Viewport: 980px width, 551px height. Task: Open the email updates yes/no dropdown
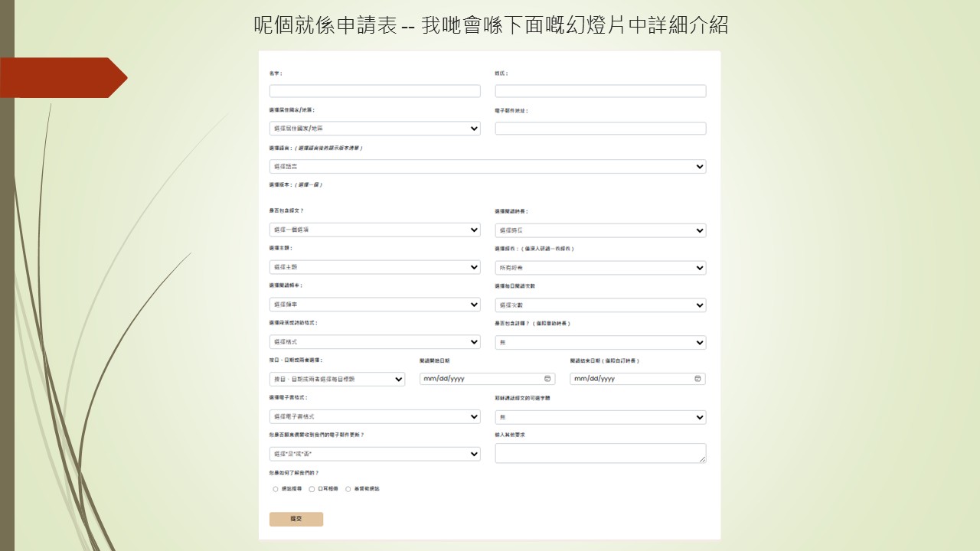pos(374,455)
